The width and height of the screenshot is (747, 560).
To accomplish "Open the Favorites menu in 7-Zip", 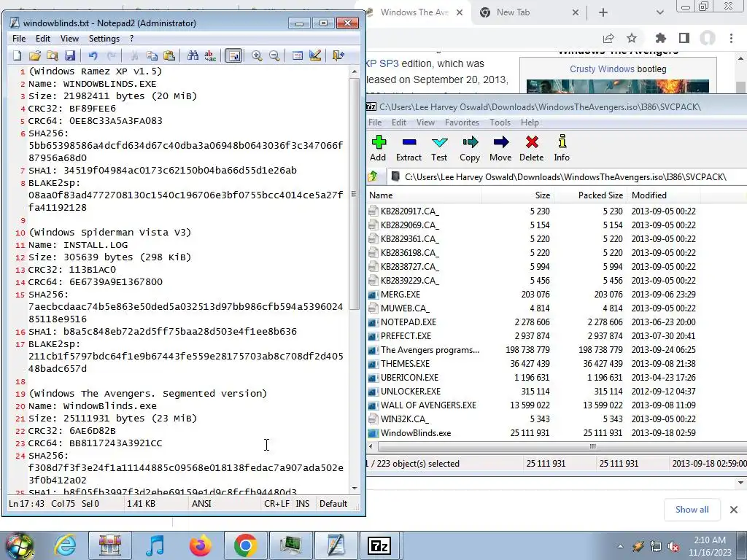I will (x=462, y=122).
